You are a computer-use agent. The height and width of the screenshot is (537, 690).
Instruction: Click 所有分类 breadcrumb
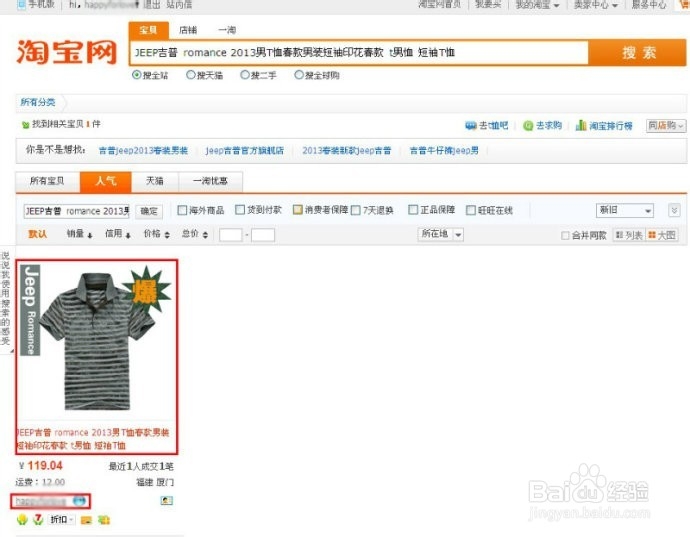pyautogui.click(x=38, y=103)
